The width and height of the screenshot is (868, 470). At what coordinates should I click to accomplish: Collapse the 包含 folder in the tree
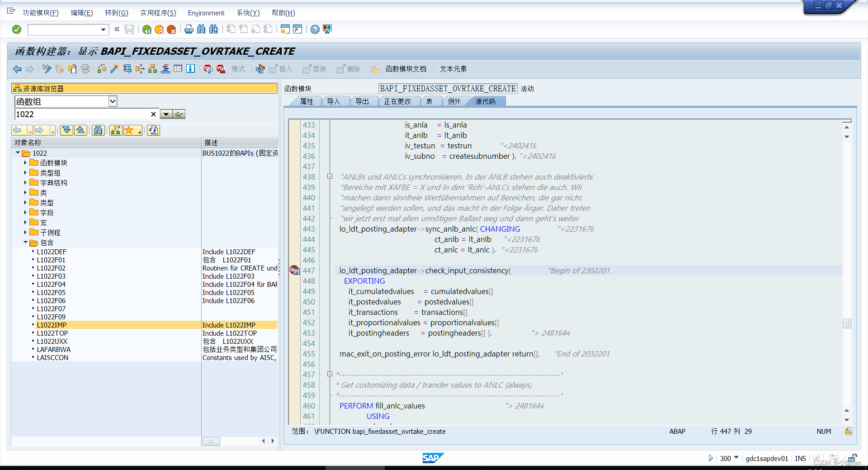click(x=26, y=242)
